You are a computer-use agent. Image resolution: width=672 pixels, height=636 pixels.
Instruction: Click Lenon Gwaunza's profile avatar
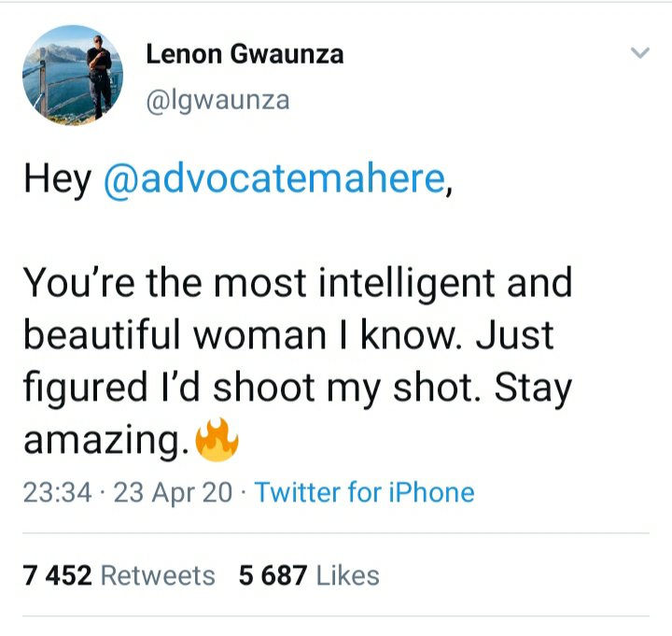coord(74,76)
